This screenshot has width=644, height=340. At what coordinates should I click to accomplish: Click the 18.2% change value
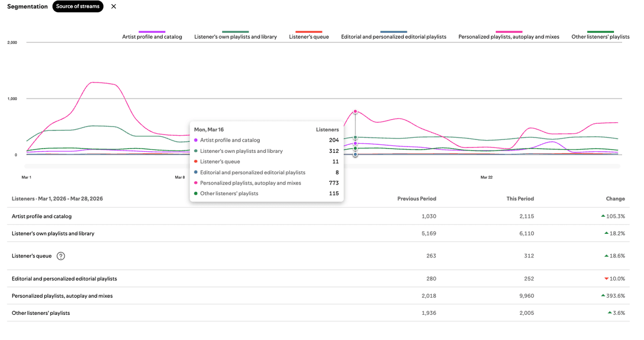click(x=618, y=233)
